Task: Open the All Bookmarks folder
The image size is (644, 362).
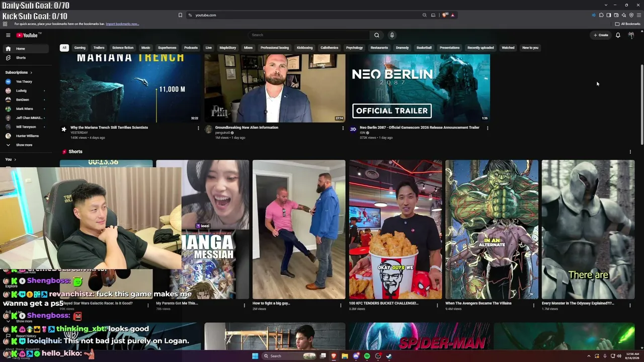Action: (x=627, y=24)
